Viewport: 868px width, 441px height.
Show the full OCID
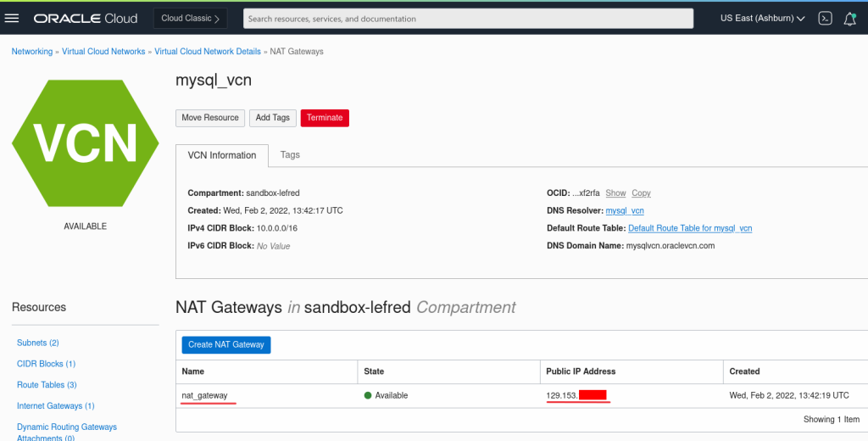pyautogui.click(x=615, y=193)
